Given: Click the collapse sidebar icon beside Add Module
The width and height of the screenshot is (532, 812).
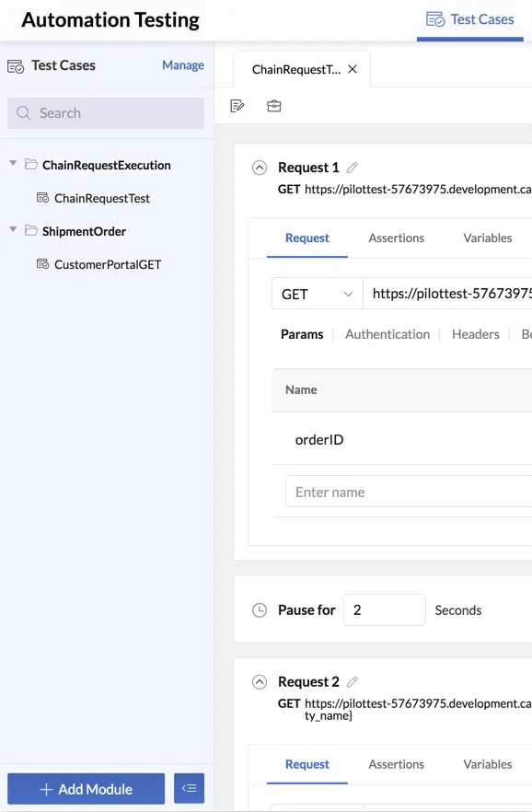Looking at the screenshot, I should (189, 788).
